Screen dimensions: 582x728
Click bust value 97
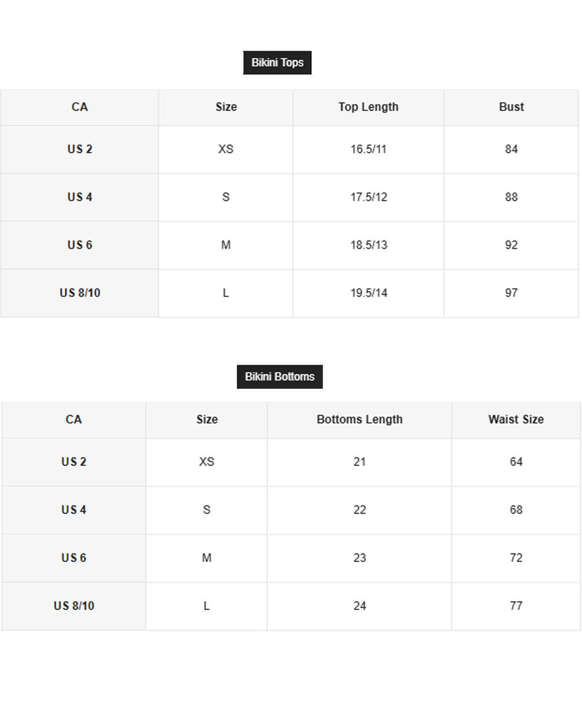tap(511, 293)
